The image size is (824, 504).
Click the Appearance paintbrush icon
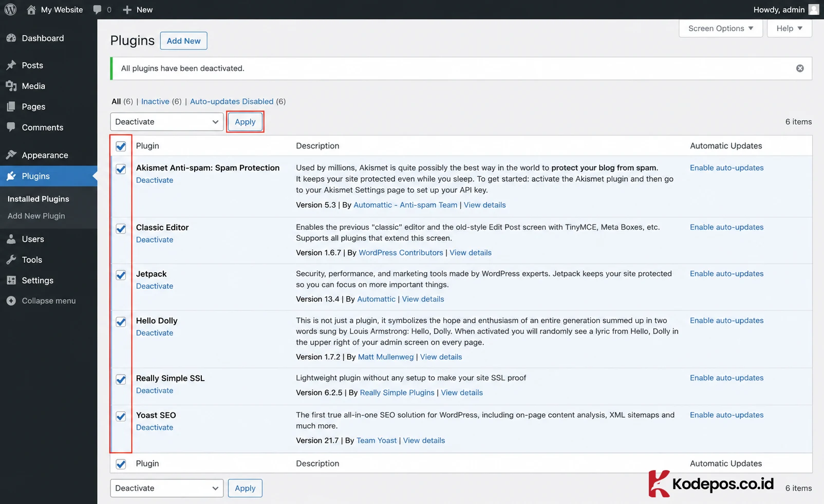tap(11, 155)
